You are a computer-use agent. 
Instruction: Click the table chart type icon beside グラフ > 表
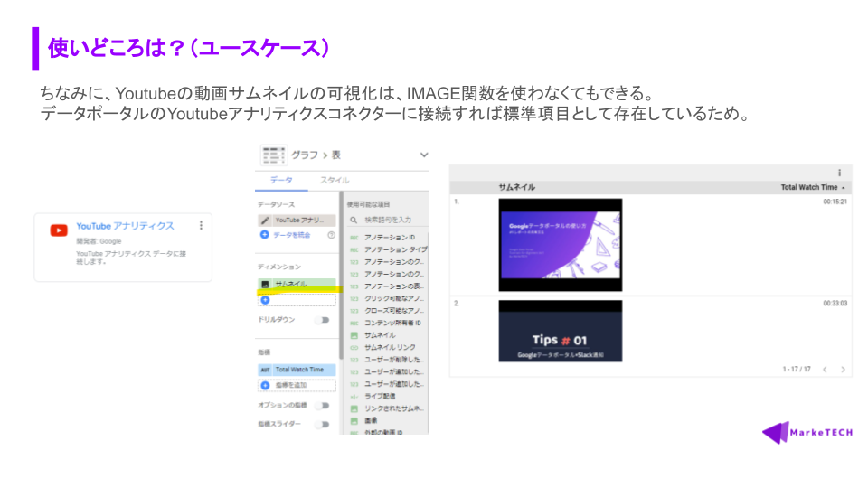tap(273, 155)
